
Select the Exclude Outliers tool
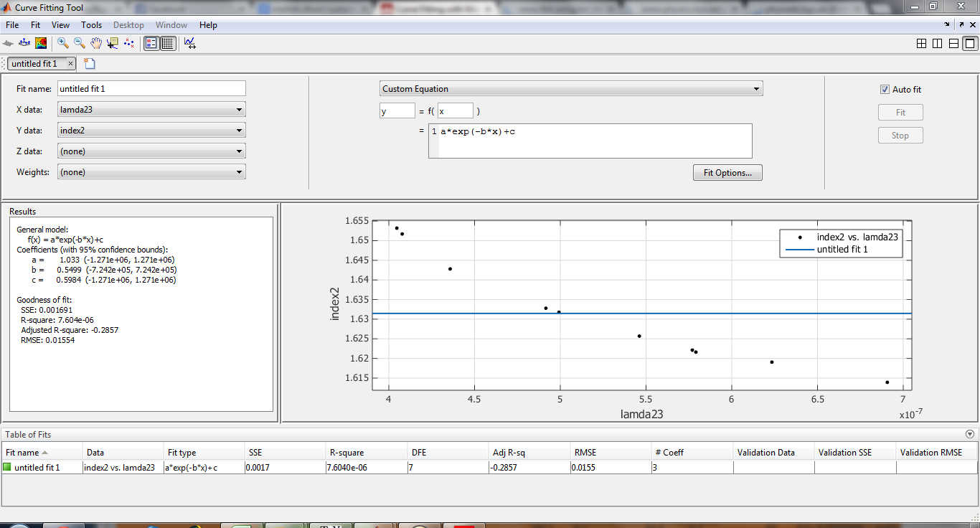(128, 43)
